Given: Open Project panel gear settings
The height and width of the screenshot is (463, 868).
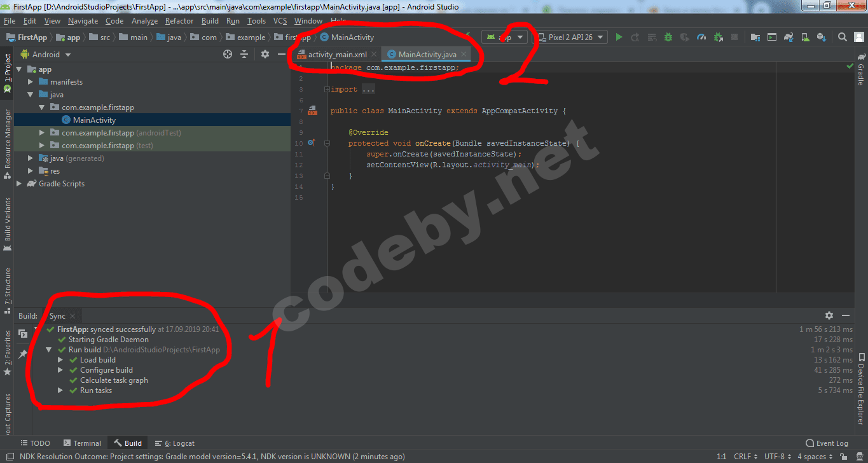Looking at the screenshot, I should 265,55.
